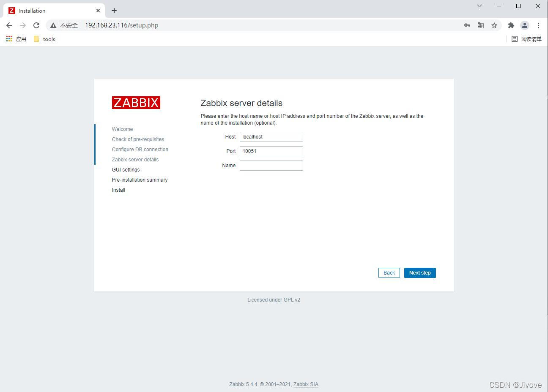The image size is (548, 392).
Task: Click the Port input field
Action: 271,151
